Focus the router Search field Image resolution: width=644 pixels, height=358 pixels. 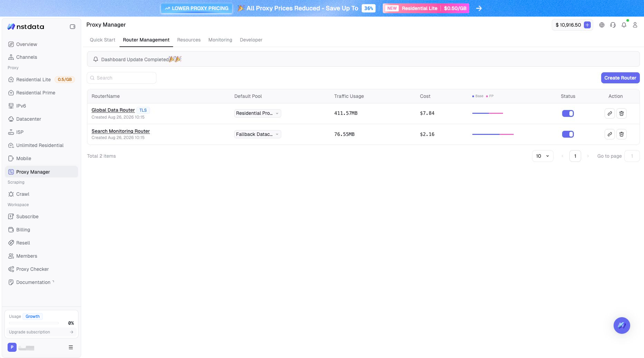click(122, 78)
